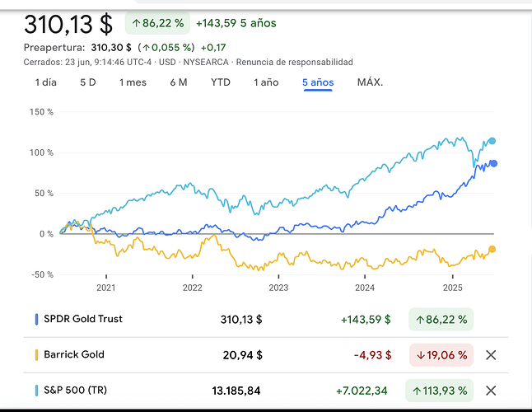Click the 20,94 $ Barrick price
The image size is (532, 412).
pyautogui.click(x=243, y=355)
